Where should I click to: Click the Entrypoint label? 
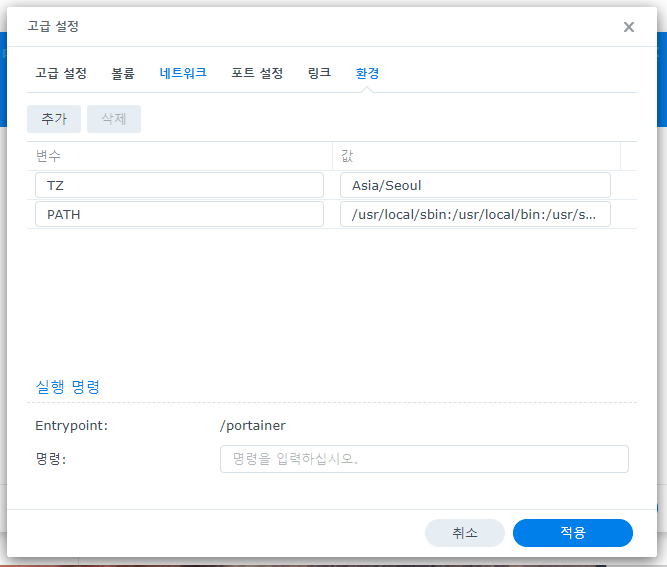click(71, 425)
